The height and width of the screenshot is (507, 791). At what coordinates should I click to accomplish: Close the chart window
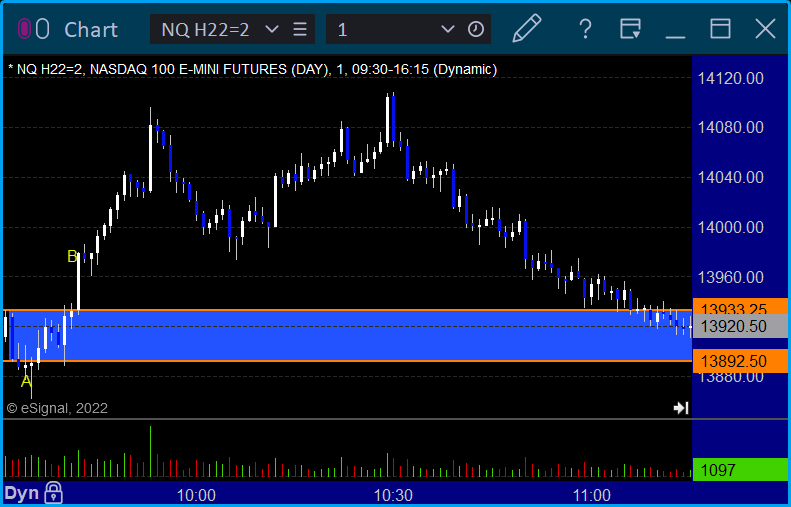point(765,29)
